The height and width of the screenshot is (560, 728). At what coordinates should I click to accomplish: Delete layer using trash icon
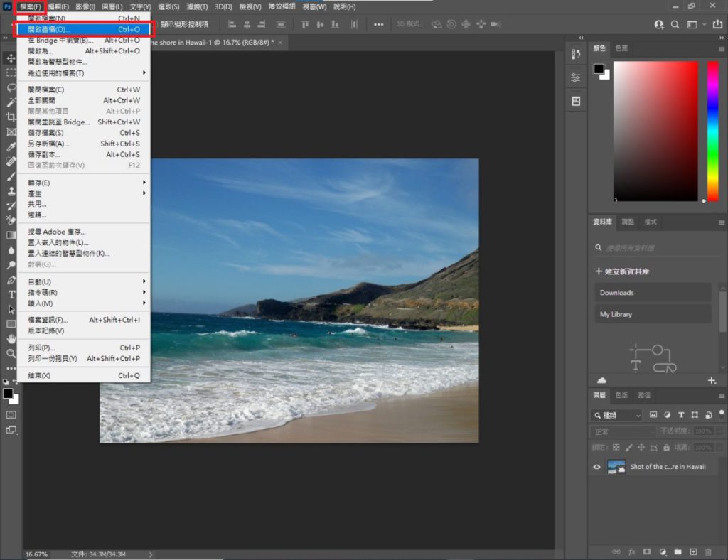708,551
